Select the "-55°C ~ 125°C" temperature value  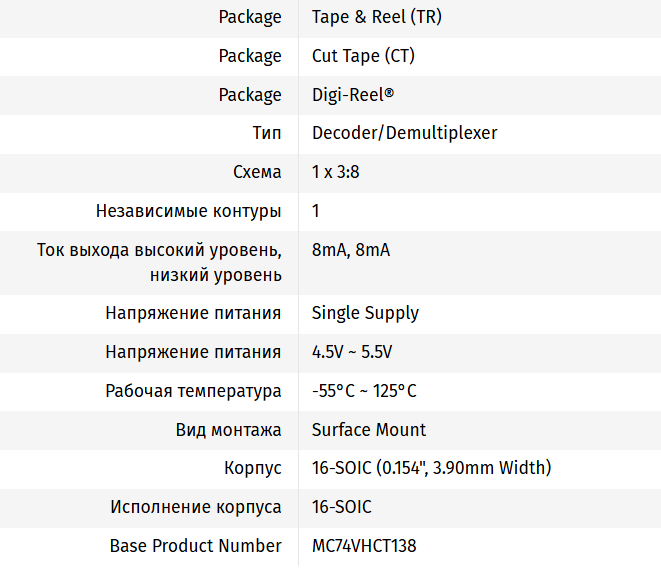click(x=364, y=391)
